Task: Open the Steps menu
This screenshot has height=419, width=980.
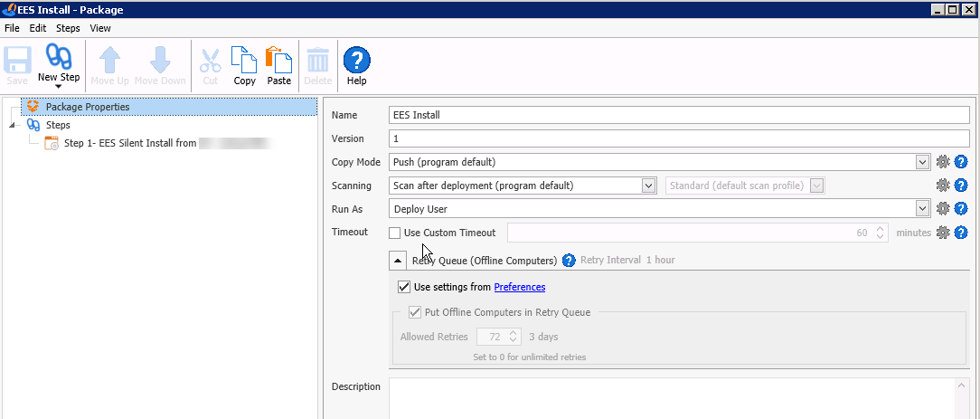Action: [x=68, y=28]
